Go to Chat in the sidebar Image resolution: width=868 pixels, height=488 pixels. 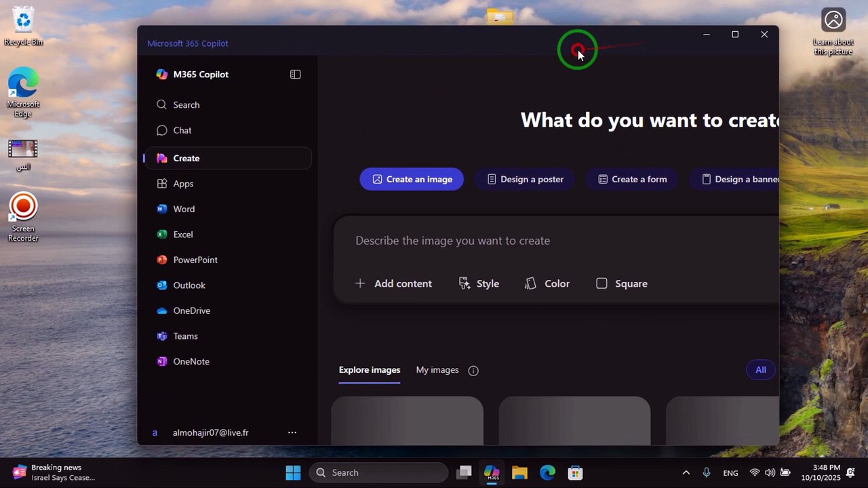pos(227,130)
